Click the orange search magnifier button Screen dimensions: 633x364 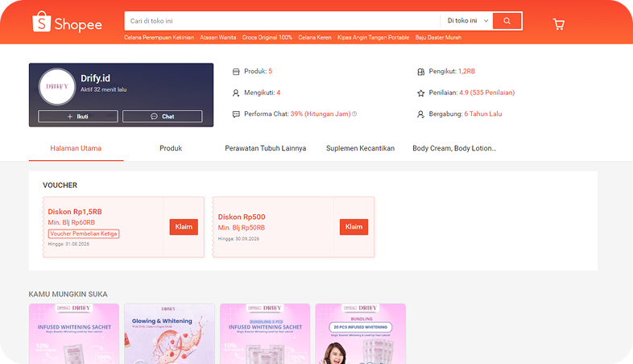pos(507,21)
